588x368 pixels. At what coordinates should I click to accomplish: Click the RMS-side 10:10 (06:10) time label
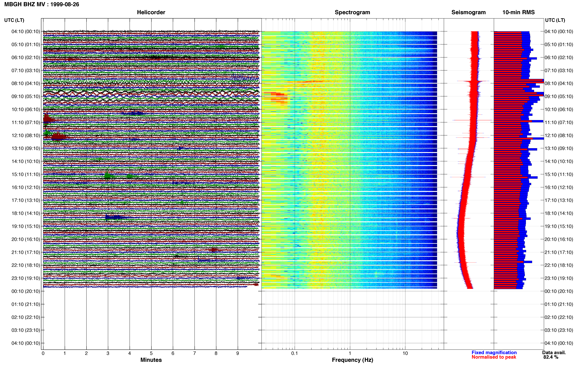559,109
